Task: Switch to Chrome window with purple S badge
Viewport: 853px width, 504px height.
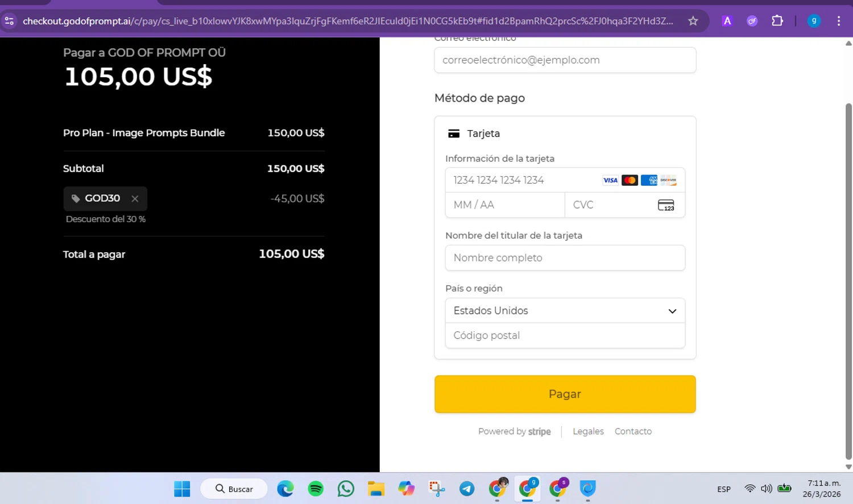Action: [x=558, y=488]
